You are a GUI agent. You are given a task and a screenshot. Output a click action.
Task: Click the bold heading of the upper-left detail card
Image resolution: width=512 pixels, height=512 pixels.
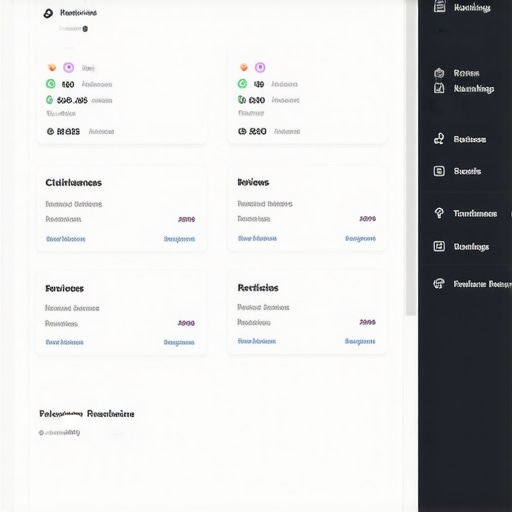click(x=74, y=183)
